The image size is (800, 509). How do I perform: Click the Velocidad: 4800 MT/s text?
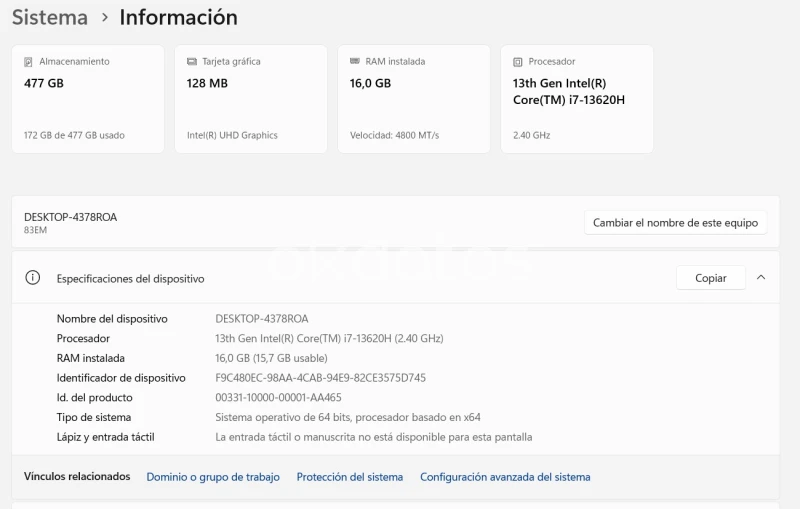click(394, 135)
